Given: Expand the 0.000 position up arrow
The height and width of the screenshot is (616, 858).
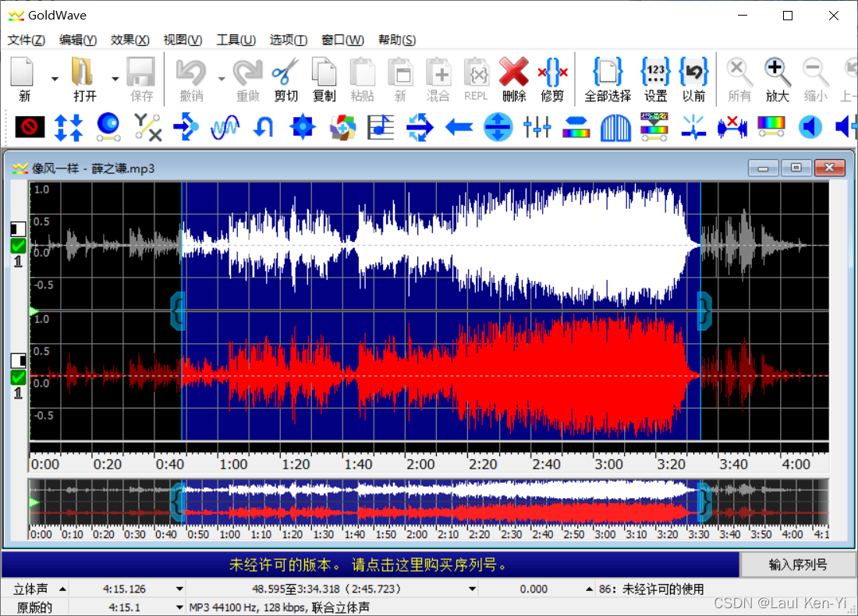Looking at the screenshot, I should pos(589,589).
